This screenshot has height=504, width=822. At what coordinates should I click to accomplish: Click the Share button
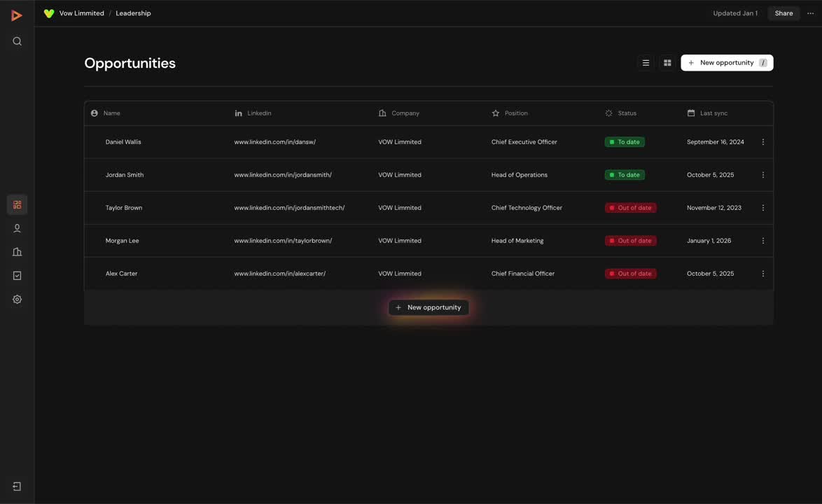click(783, 13)
